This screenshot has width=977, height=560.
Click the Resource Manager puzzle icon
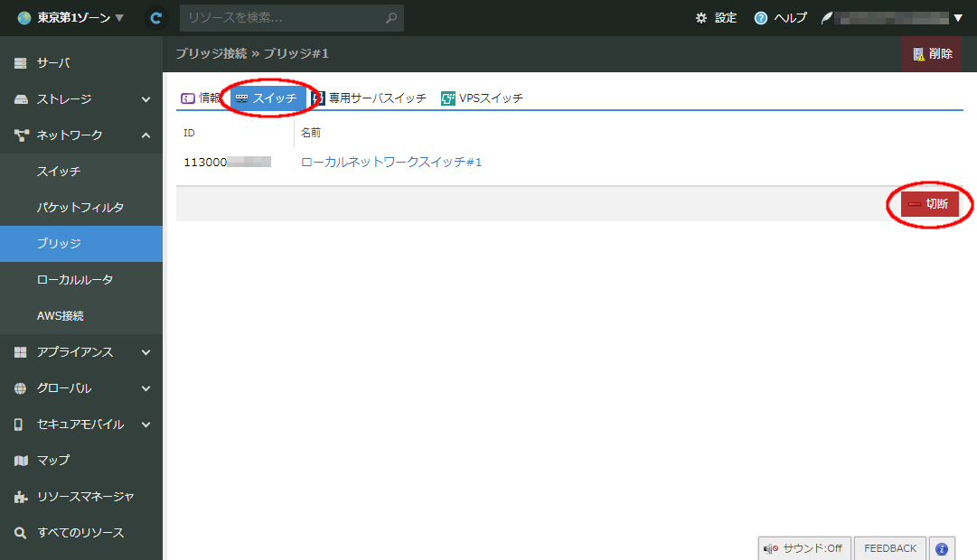tap(21, 497)
